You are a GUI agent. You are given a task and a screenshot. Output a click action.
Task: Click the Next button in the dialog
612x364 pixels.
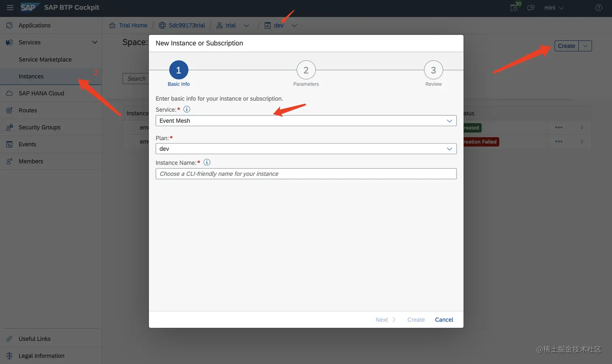point(385,320)
